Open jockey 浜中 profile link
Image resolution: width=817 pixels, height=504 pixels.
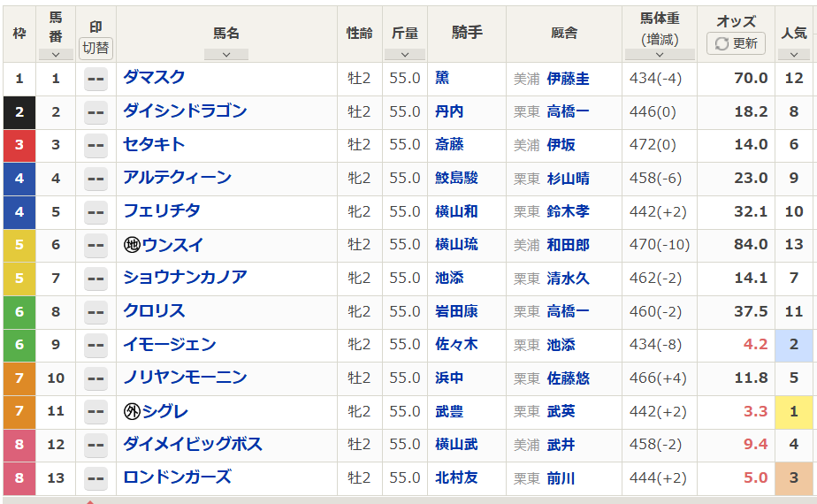449,378
